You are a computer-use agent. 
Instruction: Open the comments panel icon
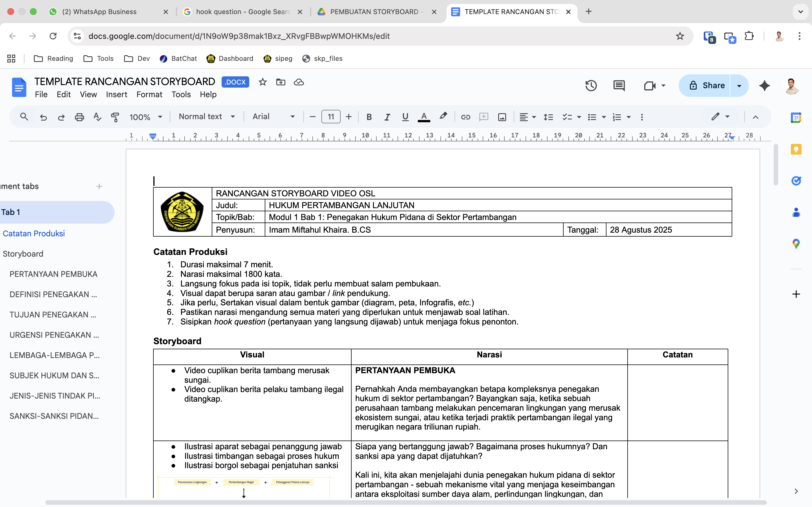619,86
